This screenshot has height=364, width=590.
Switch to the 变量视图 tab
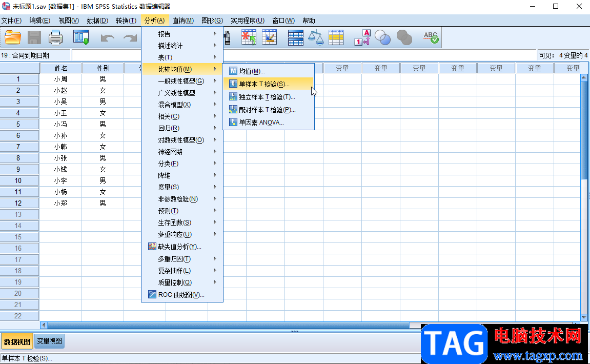pyautogui.click(x=49, y=341)
